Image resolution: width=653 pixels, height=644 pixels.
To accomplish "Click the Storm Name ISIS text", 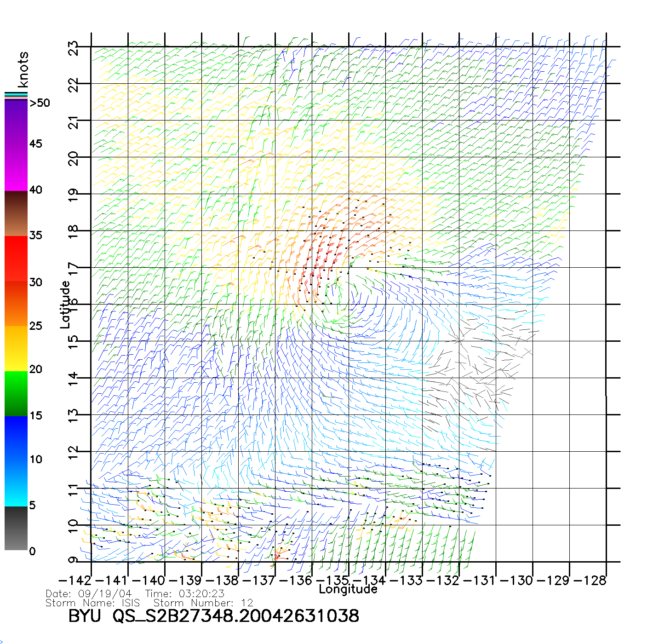I will click(x=92, y=603).
